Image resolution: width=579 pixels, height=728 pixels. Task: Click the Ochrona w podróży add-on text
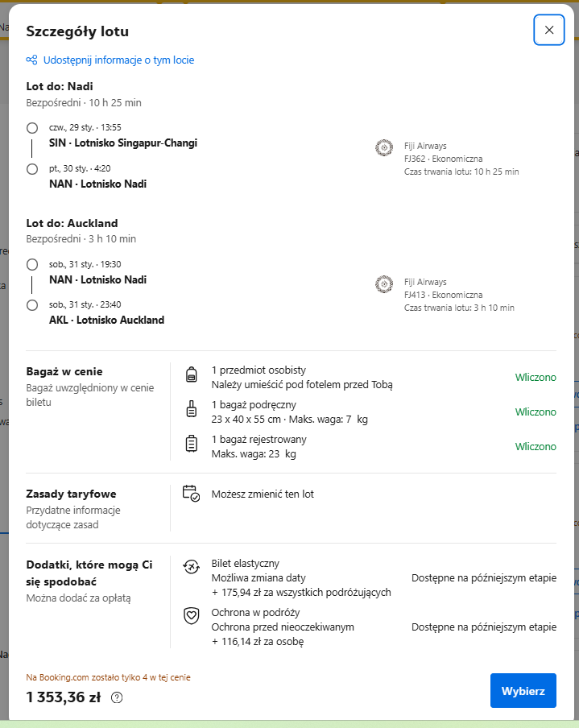(255, 612)
